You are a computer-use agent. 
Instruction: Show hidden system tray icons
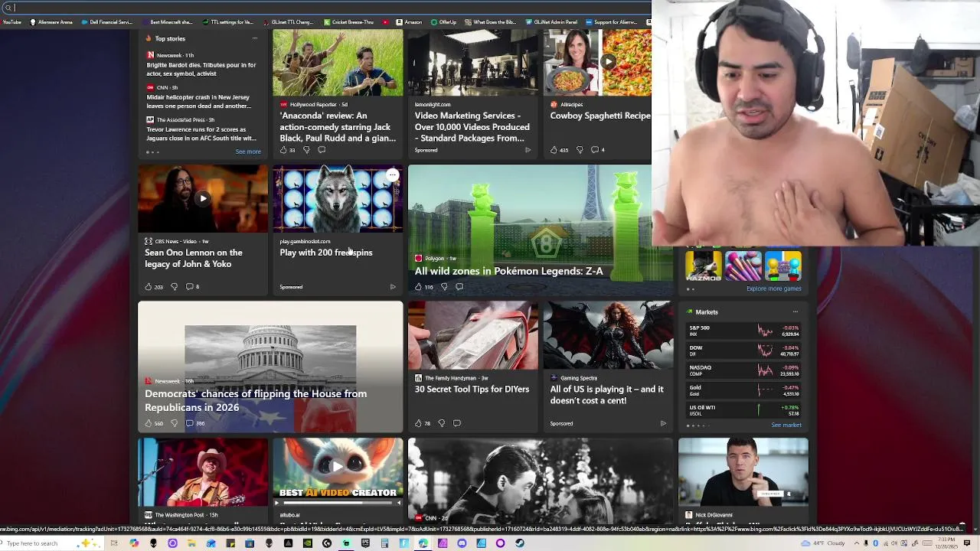click(857, 543)
